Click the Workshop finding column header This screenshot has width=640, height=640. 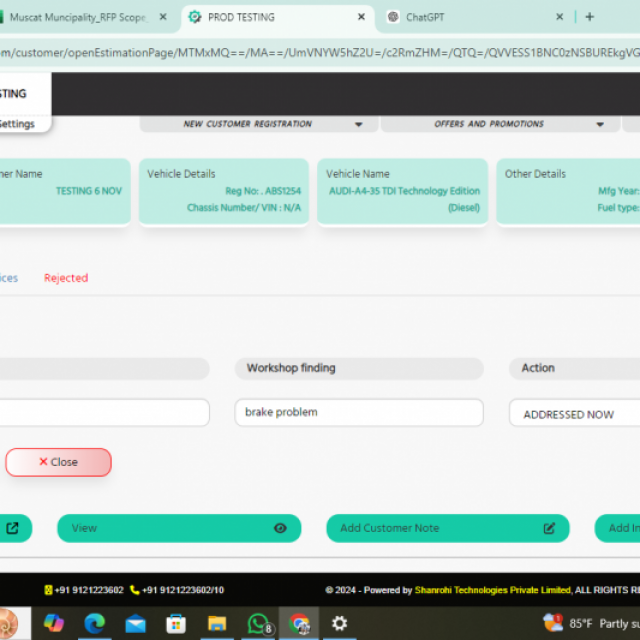tap(359, 368)
